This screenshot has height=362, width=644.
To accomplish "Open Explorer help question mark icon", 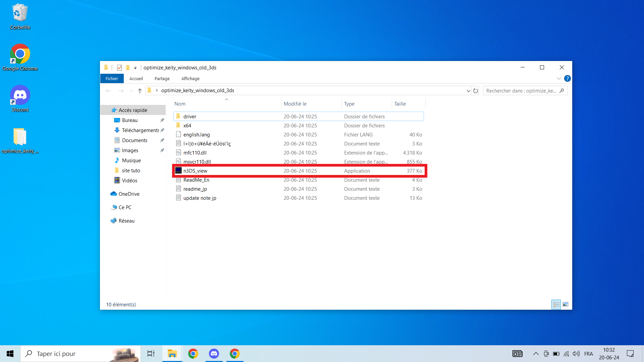I will (567, 78).
